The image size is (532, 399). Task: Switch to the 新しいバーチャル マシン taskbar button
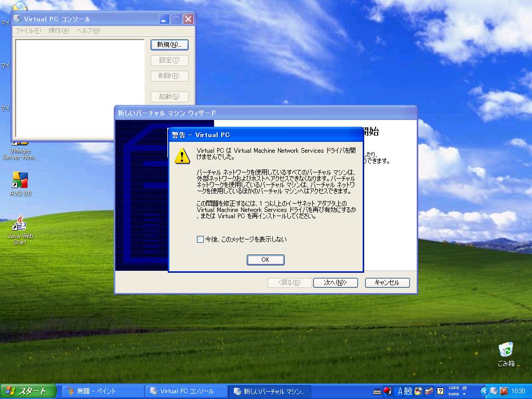coord(270,391)
